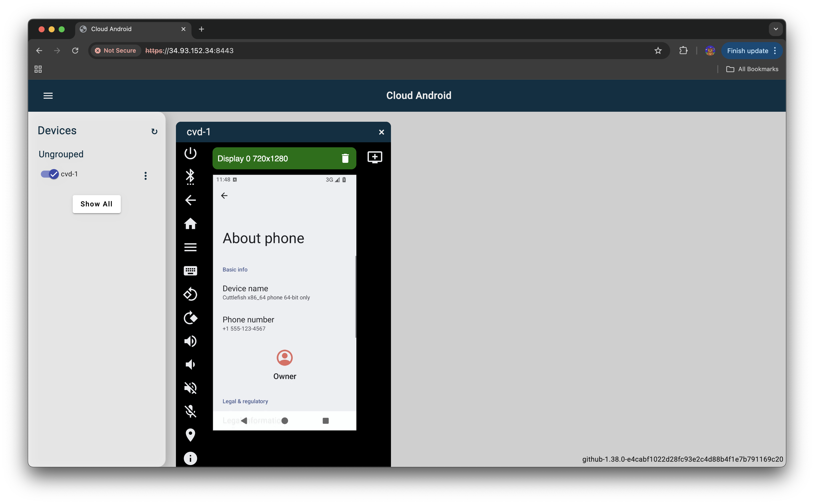
Task: Open the hamburger menu in Cloud Android header
Action: [x=48, y=96]
